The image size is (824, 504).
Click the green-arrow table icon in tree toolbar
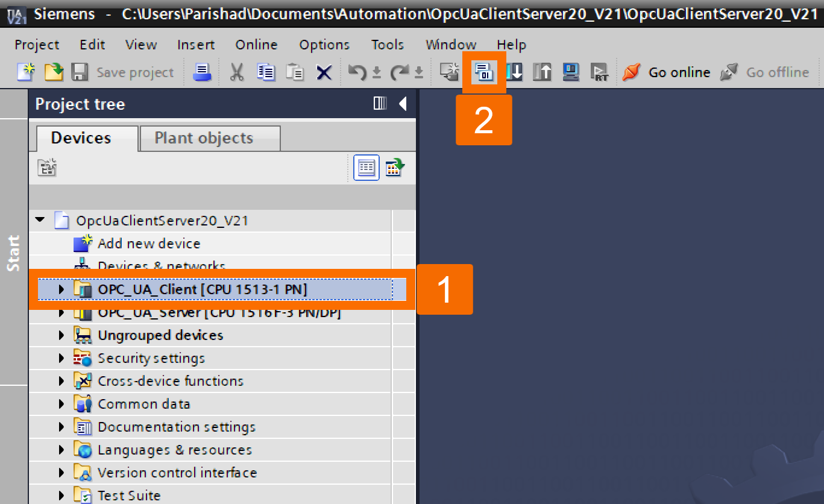coord(395,168)
